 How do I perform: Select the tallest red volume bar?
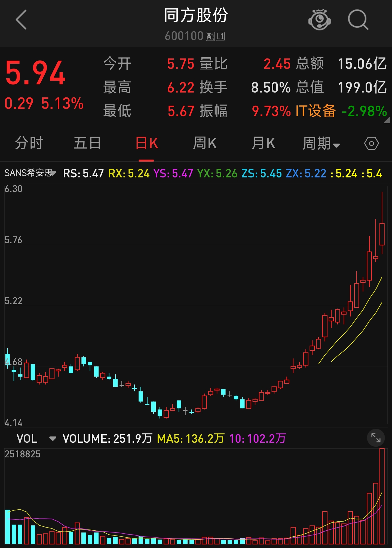[x=382, y=496]
